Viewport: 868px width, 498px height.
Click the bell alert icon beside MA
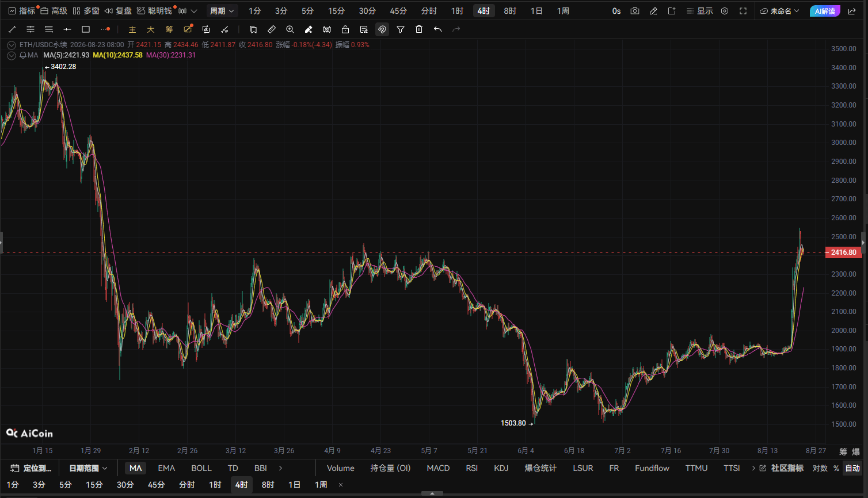point(23,55)
